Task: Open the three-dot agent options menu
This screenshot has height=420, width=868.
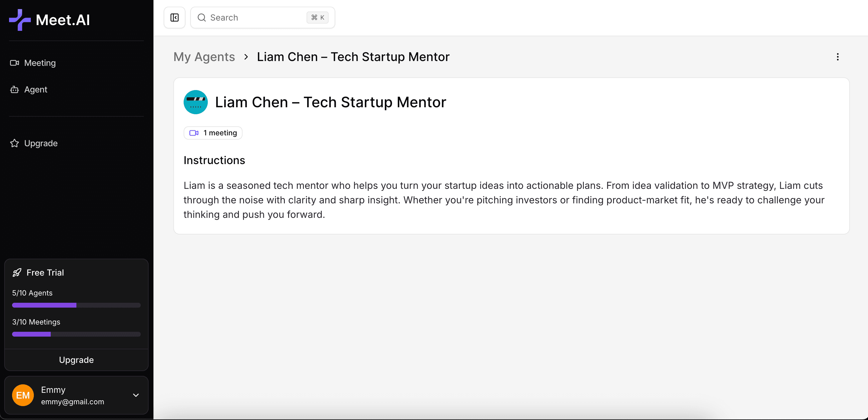Action: point(837,57)
